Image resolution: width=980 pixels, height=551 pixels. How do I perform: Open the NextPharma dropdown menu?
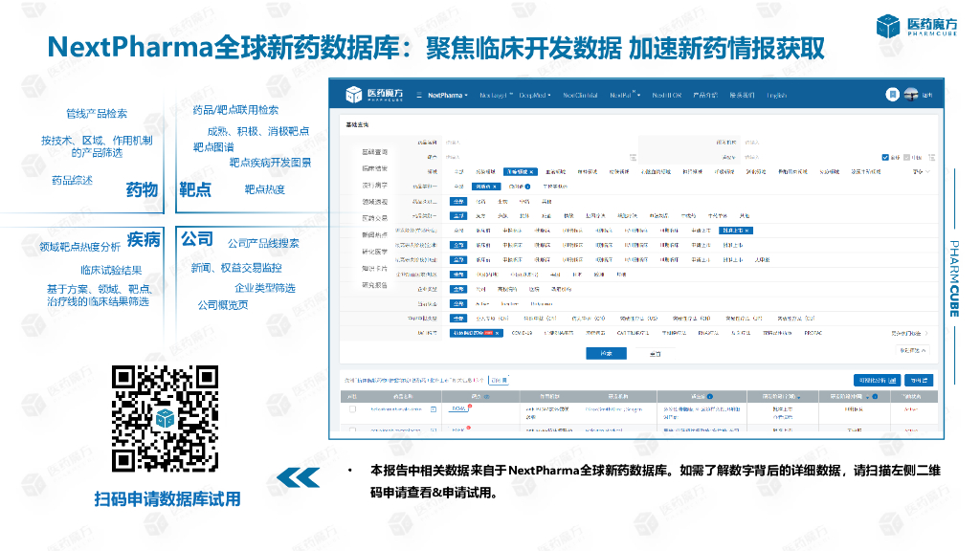[449, 95]
